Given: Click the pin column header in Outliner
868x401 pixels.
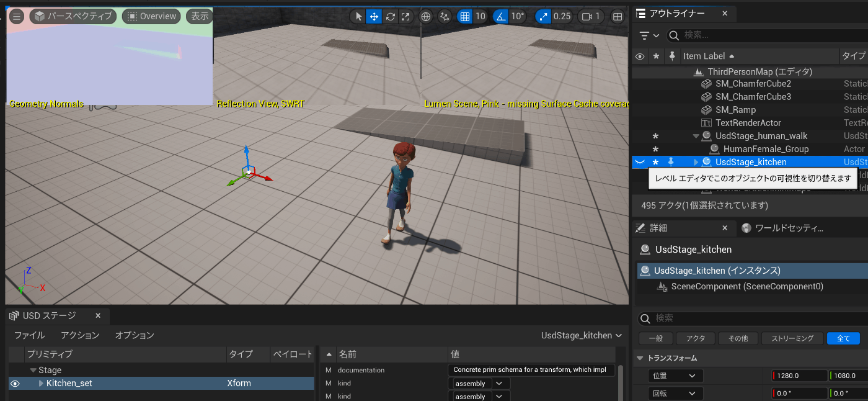Looking at the screenshot, I should [x=672, y=56].
